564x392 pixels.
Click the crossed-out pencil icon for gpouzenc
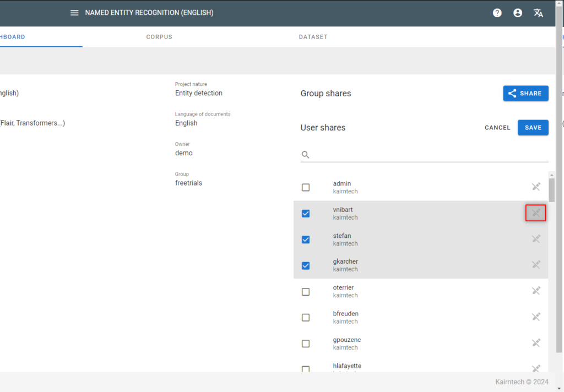pyautogui.click(x=536, y=343)
